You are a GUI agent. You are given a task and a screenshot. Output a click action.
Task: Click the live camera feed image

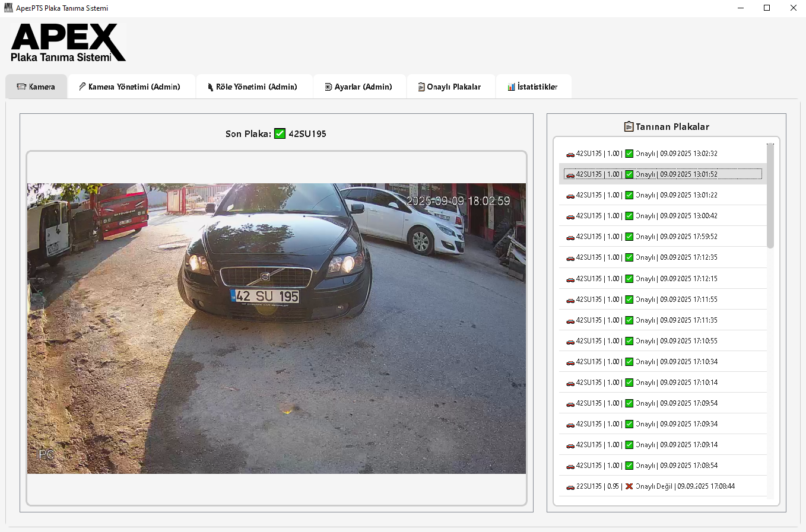point(277,328)
